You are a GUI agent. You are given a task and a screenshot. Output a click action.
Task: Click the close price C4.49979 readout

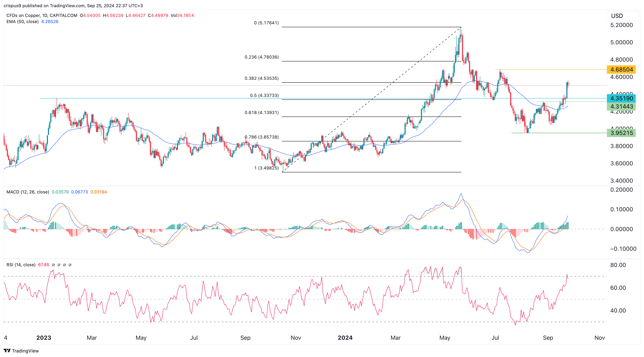click(x=158, y=15)
